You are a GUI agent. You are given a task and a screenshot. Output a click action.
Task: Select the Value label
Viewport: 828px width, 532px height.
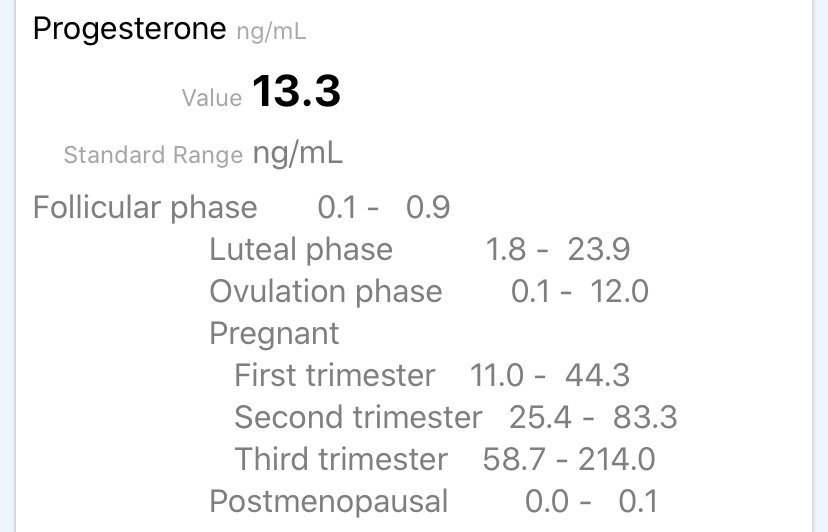[212, 98]
